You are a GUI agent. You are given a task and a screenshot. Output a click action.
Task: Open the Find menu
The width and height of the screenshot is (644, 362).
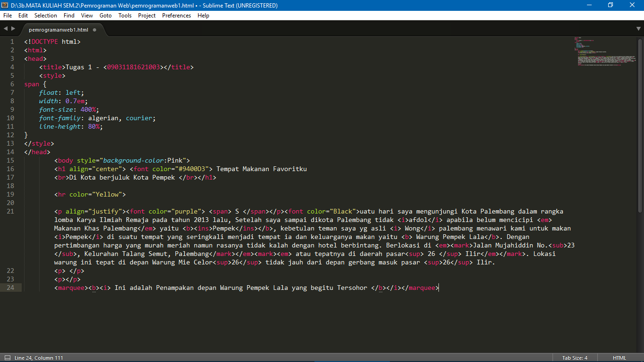point(69,16)
